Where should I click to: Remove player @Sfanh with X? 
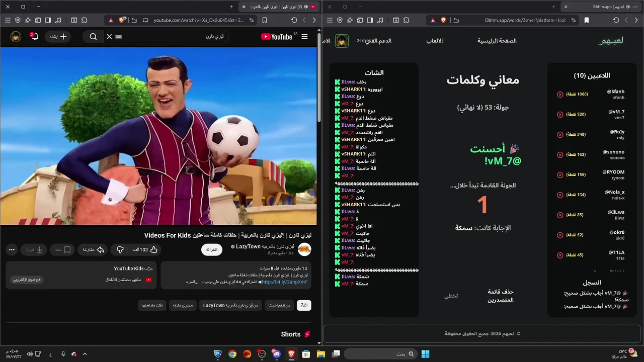(560, 94)
